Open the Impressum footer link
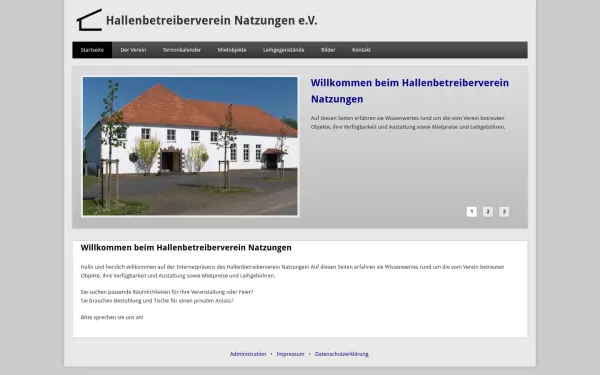This screenshot has height=375, width=600. pos(290,354)
